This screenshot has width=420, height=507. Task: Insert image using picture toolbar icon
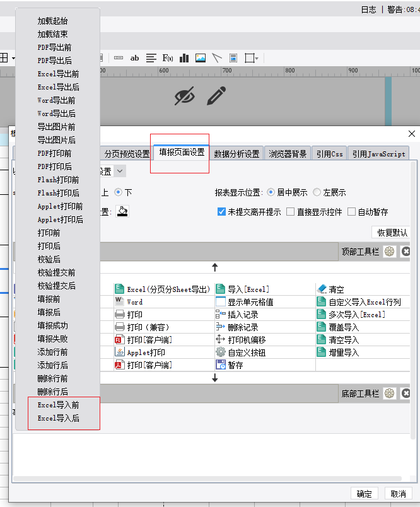click(x=201, y=58)
